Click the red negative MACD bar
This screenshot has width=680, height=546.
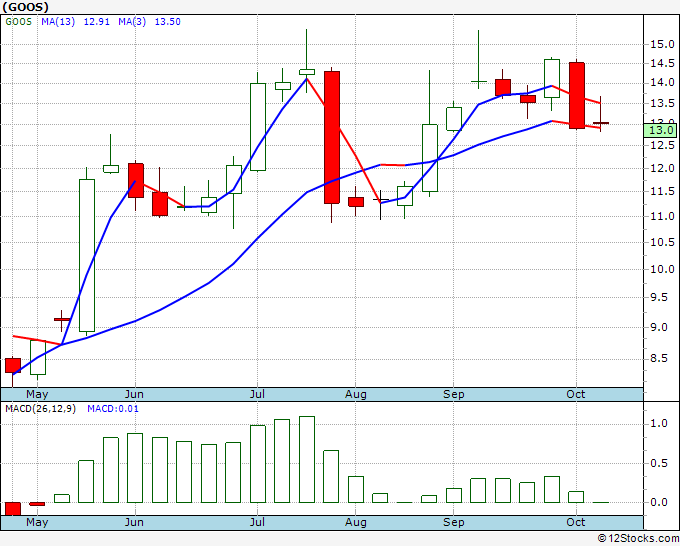tap(13, 509)
